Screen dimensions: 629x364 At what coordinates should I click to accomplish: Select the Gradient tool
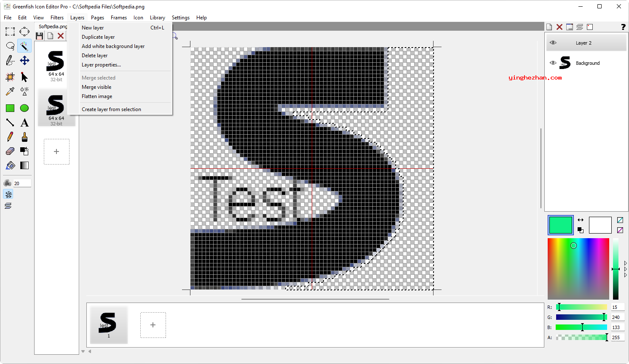(24, 165)
